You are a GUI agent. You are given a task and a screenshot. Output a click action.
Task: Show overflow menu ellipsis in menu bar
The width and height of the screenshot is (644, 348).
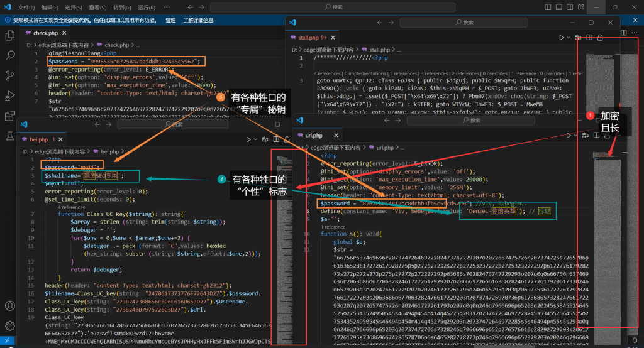coord(166,7)
